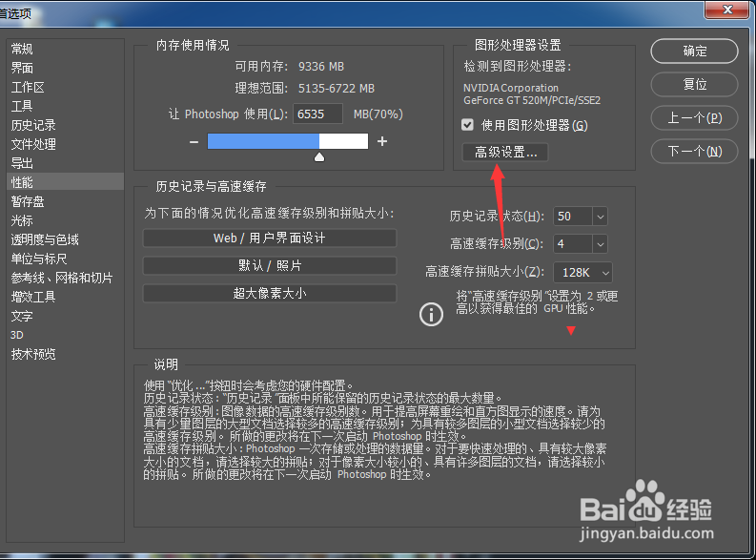Select the 光标 category

pos(22,220)
